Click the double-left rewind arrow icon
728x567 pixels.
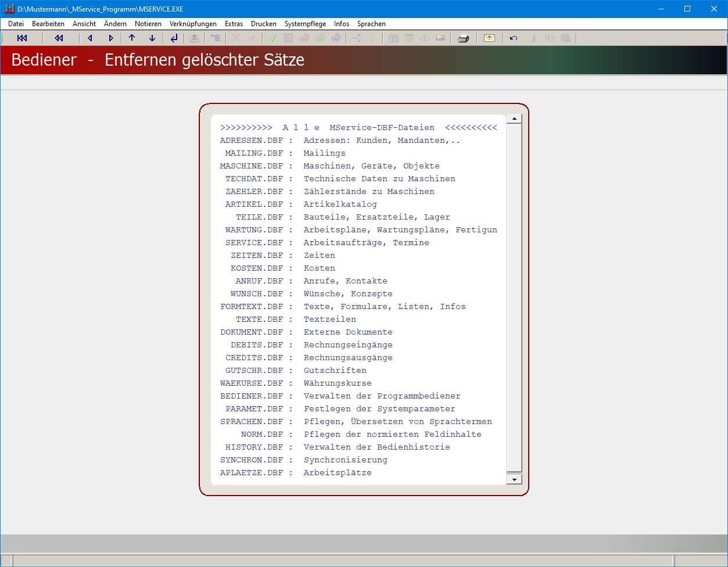click(59, 38)
